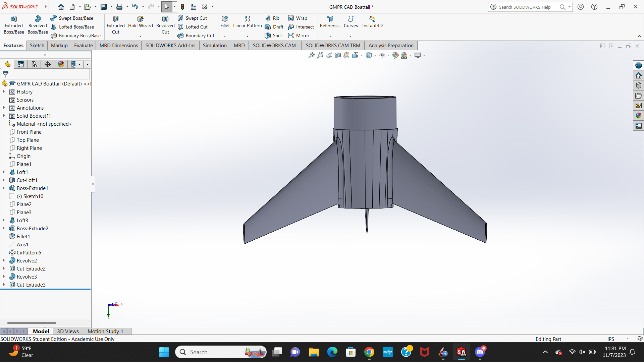The height and width of the screenshot is (362, 644).
Task: Open the MBD Dimensions tab
Action: pos(119,46)
